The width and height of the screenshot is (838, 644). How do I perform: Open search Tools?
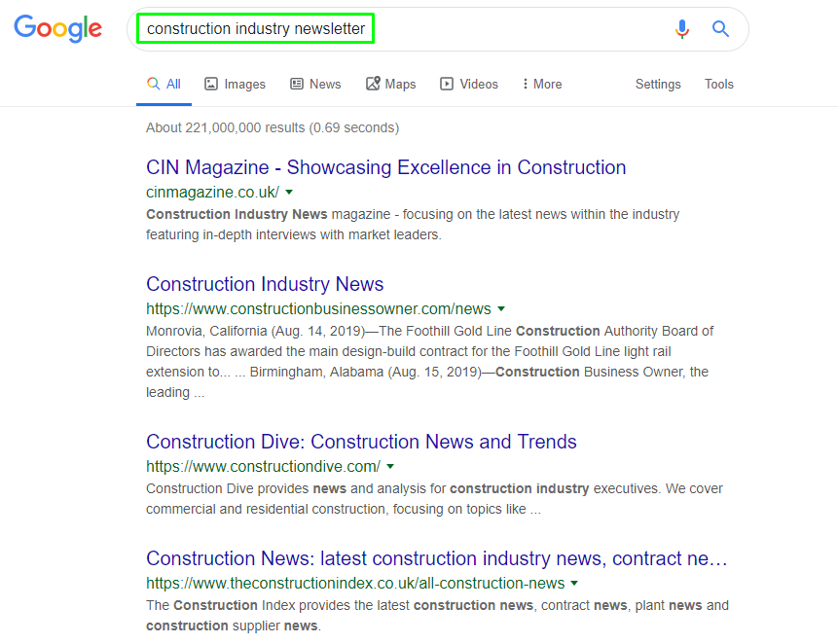click(719, 85)
